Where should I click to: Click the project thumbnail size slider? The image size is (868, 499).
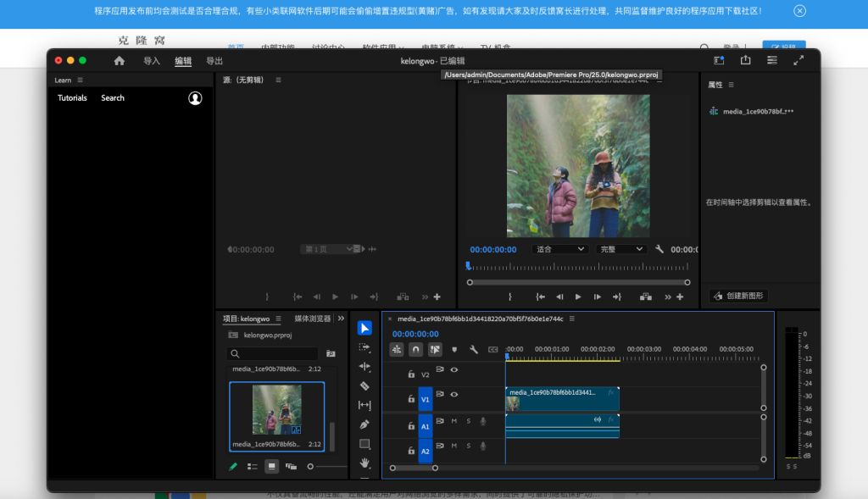(326, 466)
